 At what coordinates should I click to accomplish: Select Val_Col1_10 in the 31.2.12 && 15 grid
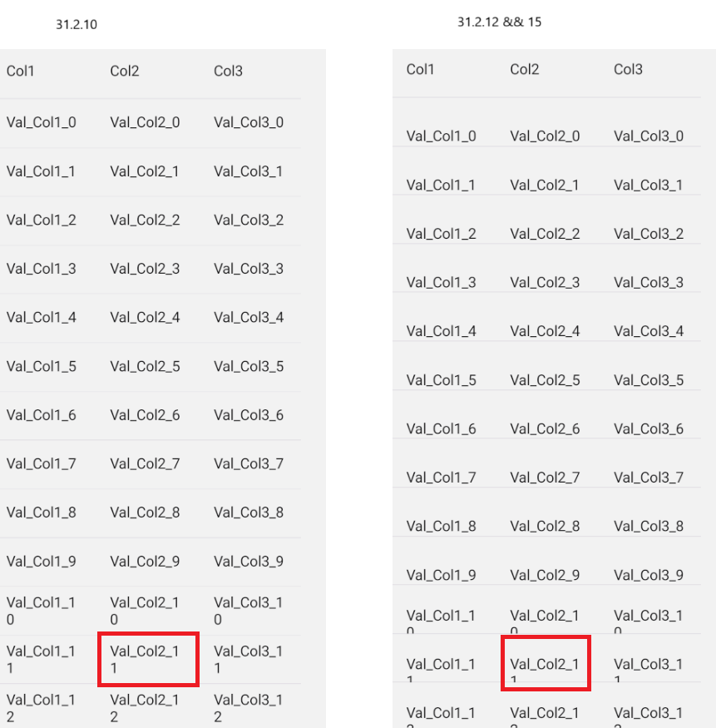pos(442,617)
